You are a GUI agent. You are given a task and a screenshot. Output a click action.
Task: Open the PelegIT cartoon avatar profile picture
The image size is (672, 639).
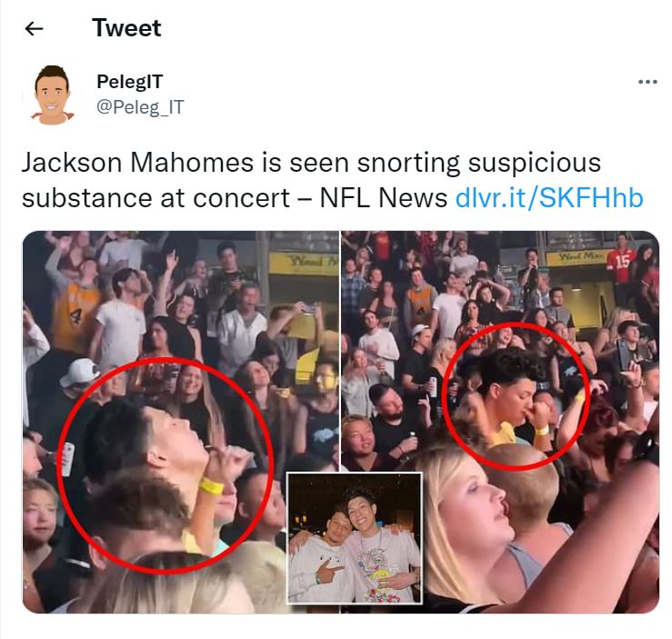[52, 95]
